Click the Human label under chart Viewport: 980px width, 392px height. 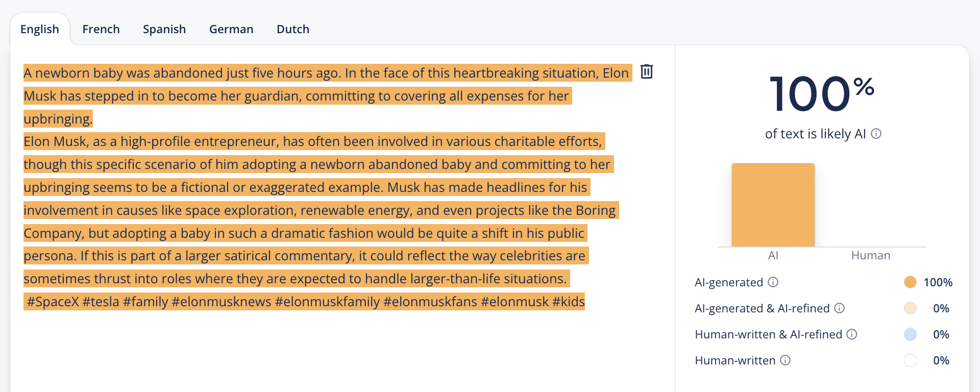(x=871, y=255)
